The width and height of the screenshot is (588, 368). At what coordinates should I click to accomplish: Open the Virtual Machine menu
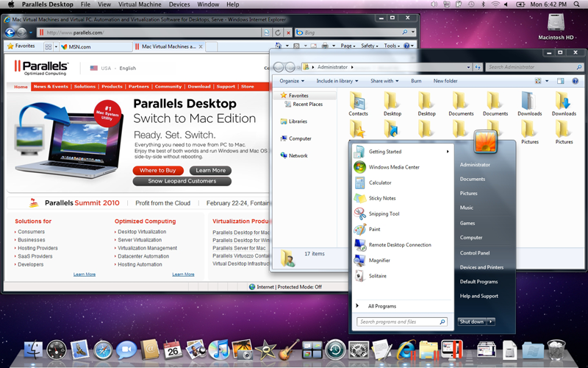pos(140,4)
